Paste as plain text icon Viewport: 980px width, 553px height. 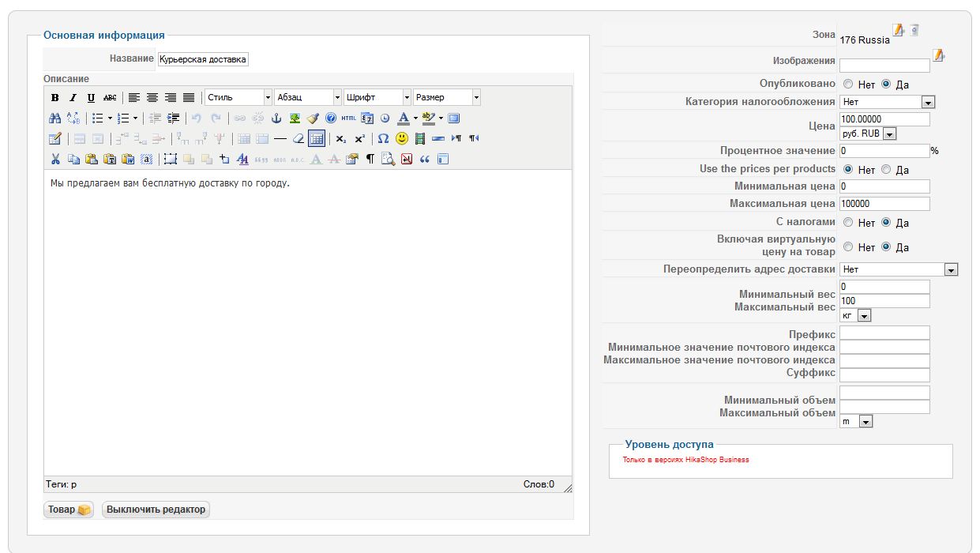tap(110, 159)
